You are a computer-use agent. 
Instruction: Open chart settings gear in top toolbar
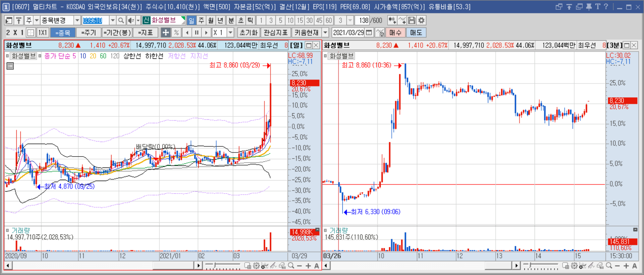tap(421, 20)
